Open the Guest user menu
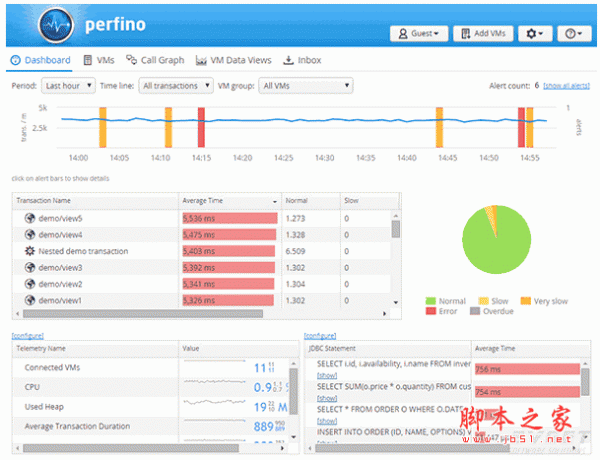This screenshot has height=460, width=600. coord(419,34)
